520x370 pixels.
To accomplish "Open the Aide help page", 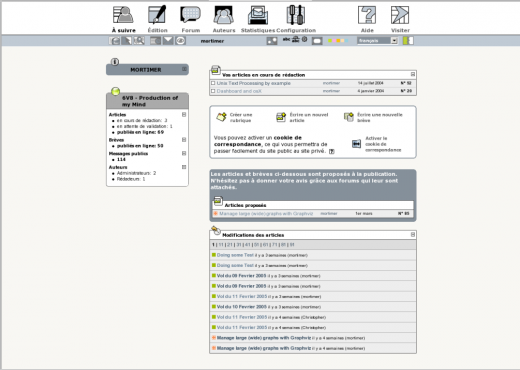I will point(367,19).
